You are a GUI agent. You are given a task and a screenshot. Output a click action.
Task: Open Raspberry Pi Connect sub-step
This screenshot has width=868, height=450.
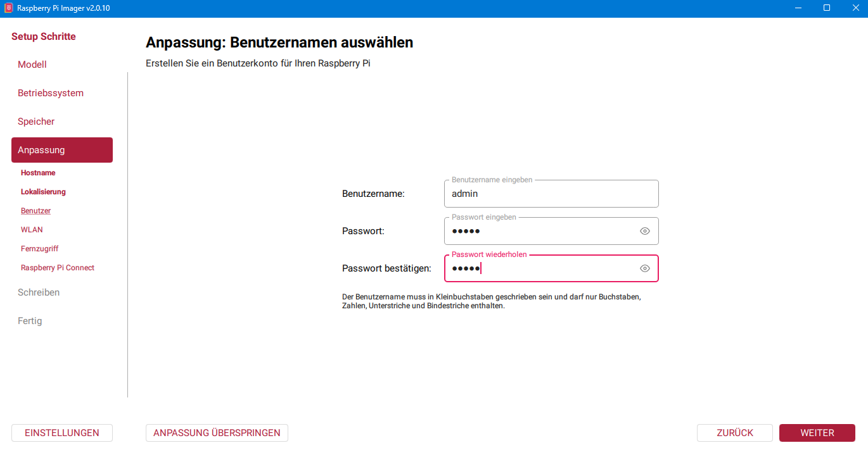pos(58,268)
